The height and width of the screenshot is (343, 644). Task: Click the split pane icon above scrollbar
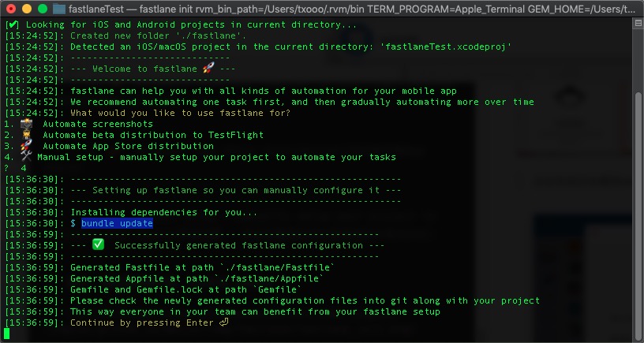click(x=638, y=24)
